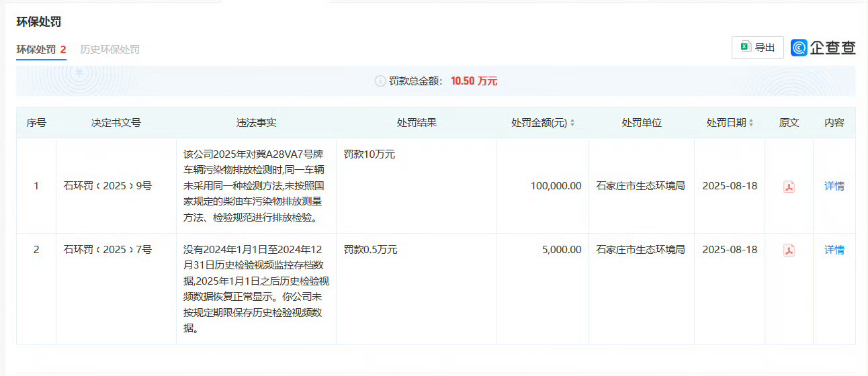The width and height of the screenshot is (868, 376).
Task: Click the 决定书文号 column header
Action: (116, 123)
